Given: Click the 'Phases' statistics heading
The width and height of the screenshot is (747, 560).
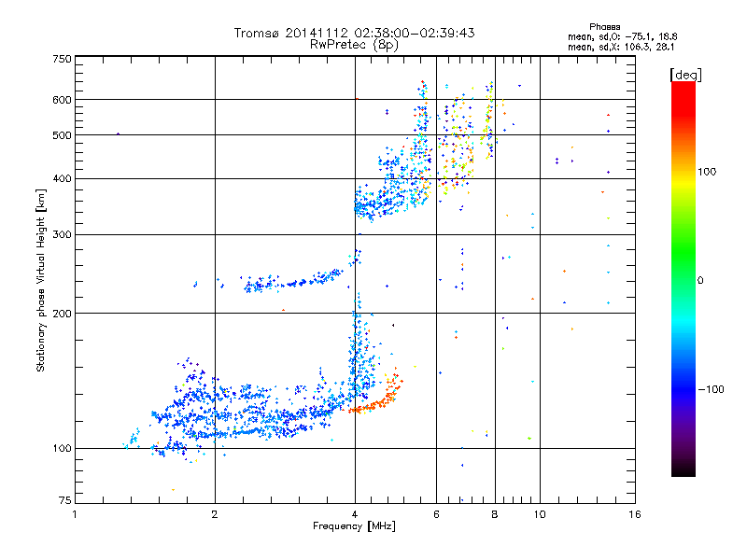Looking at the screenshot, I should 604,27.
